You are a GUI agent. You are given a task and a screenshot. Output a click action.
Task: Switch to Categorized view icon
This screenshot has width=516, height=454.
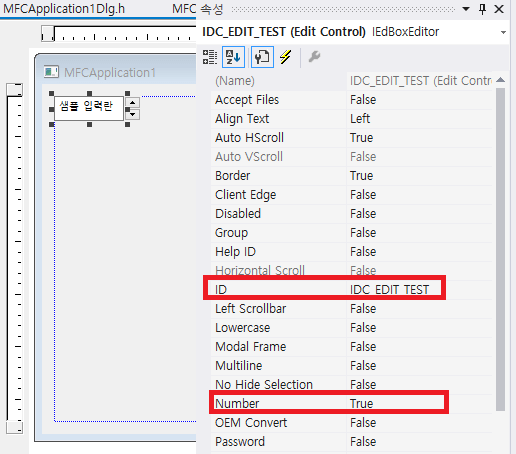[x=210, y=57]
